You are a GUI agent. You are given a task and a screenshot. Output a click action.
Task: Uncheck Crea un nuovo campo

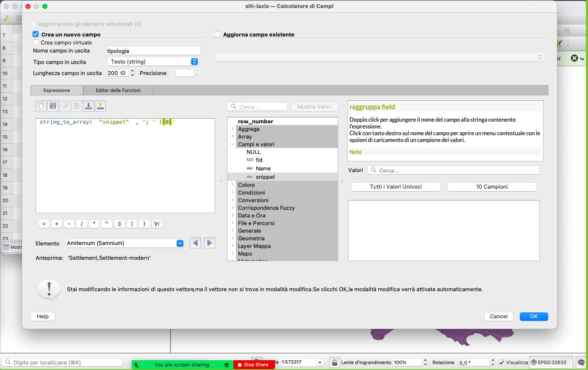[36, 34]
